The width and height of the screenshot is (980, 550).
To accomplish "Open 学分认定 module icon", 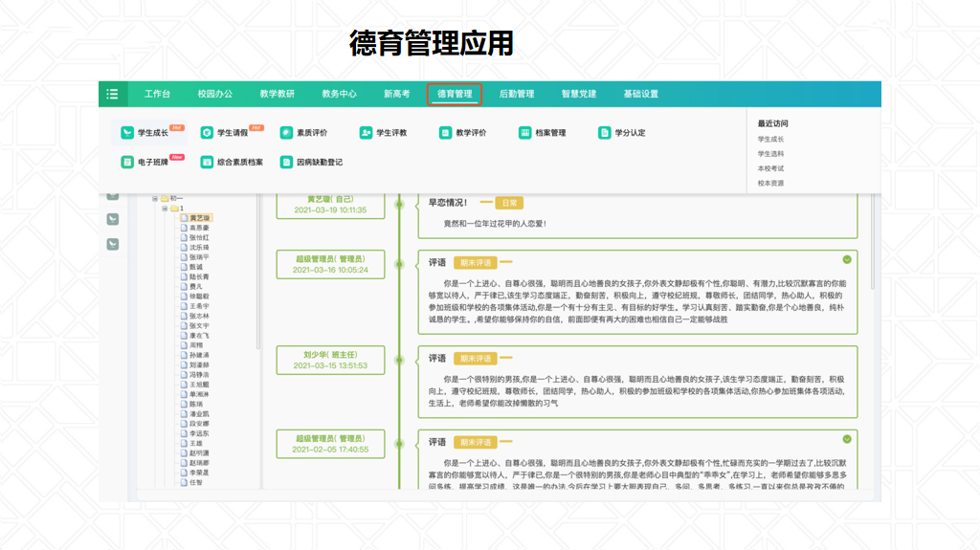I will point(604,133).
